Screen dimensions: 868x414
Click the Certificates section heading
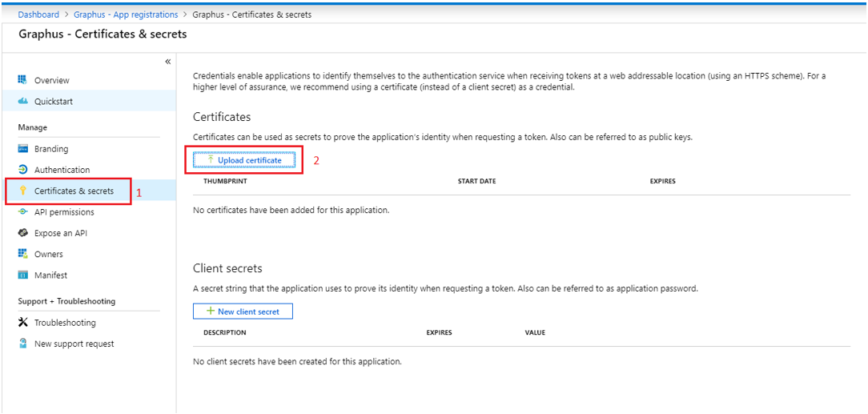(x=222, y=118)
